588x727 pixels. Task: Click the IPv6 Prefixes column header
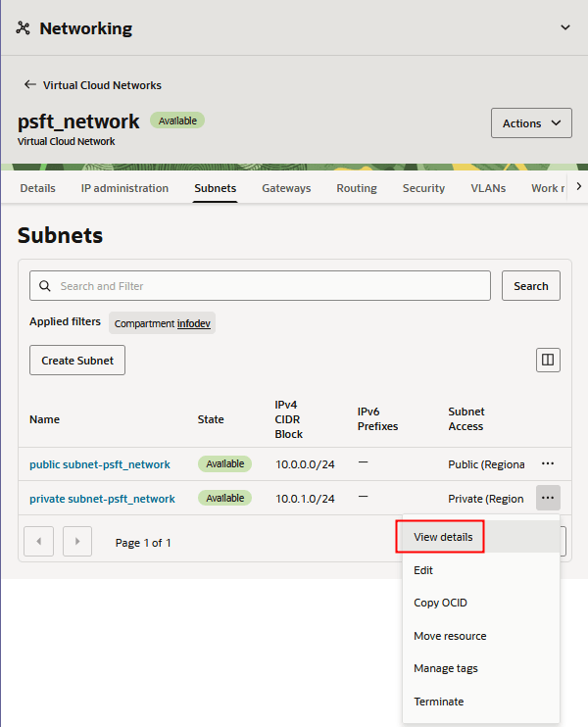tap(377, 418)
